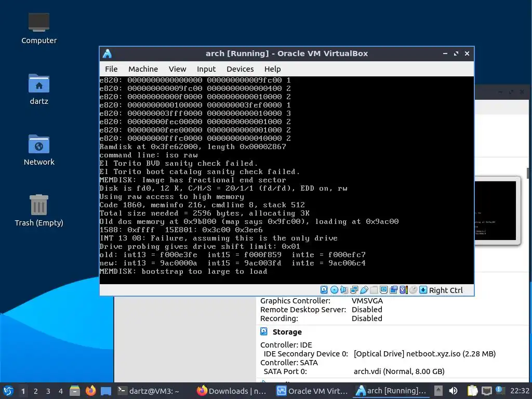This screenshot has height=399, width=532.
Task: Click arch [Running] taskbar entry
Action: 391,391
